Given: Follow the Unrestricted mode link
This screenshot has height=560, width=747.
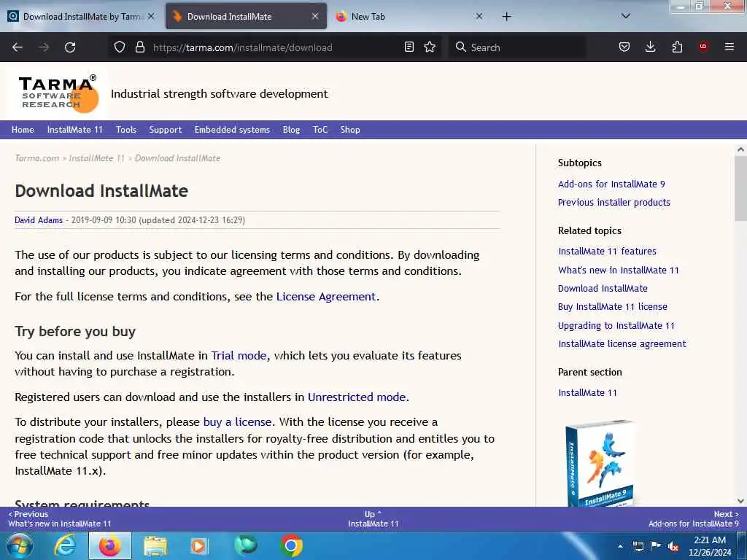Looking at the screenshot, I should pos(357,397).
